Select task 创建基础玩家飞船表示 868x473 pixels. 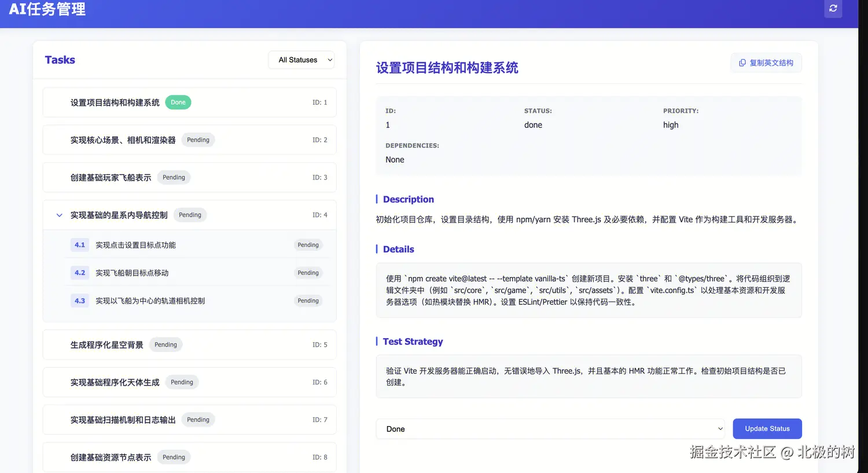(190, 177)
